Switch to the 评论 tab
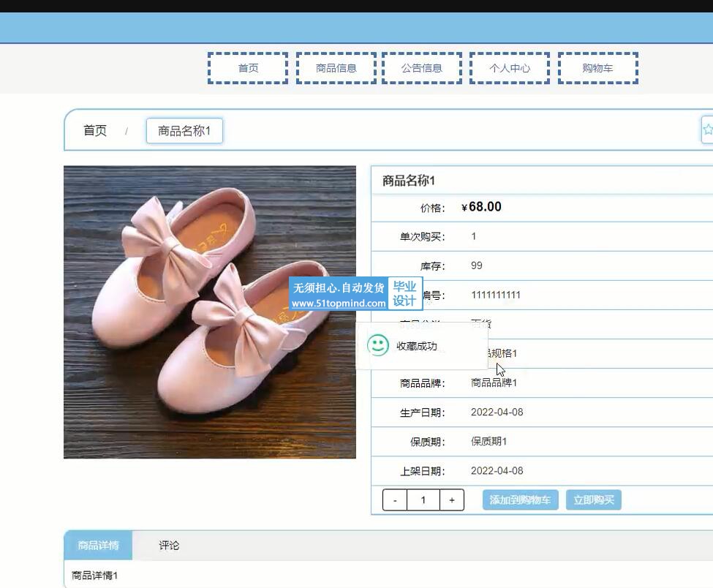This screenshot has width=713, height=588. click(x=169, y=546)
